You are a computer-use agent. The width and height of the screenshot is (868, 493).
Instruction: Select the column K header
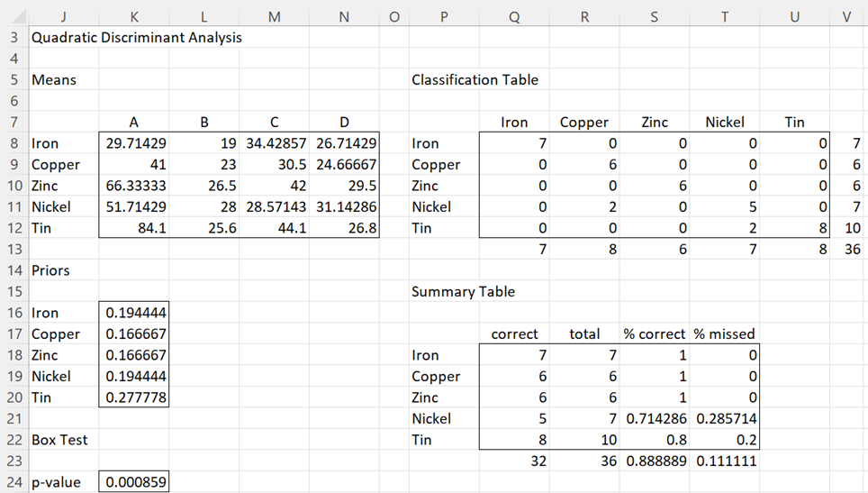click(x=134, y=17)
